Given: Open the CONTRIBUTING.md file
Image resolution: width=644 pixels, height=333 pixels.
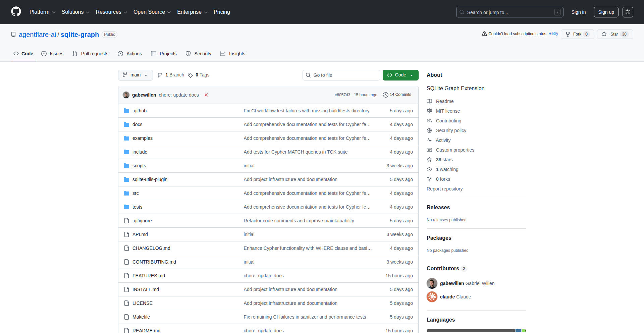Looking at the screenshot, I should click(154, 262).
